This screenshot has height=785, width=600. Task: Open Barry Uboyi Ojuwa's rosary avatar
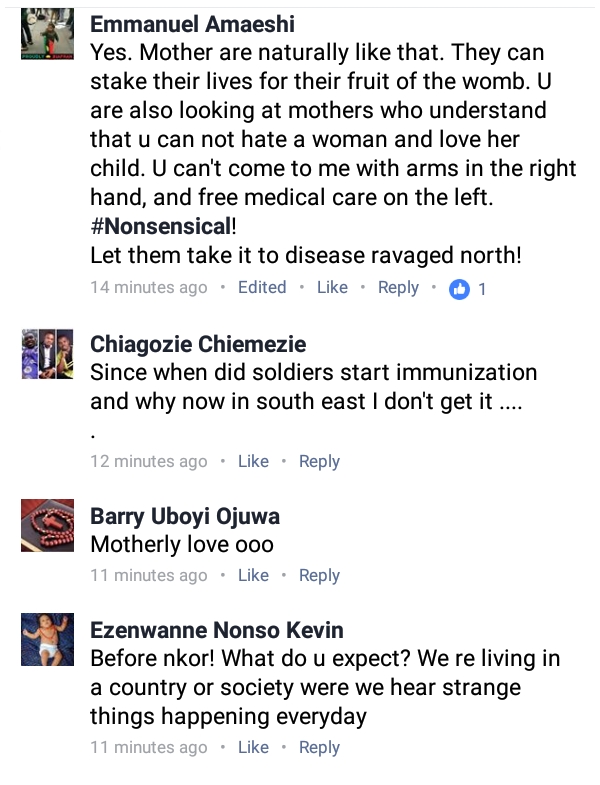48,525
